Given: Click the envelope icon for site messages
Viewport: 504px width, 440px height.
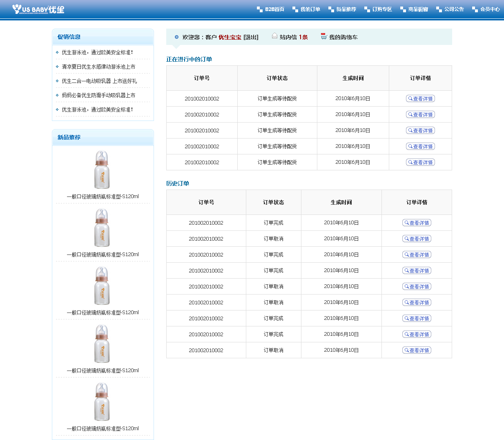Looking at the screenshot, I should point(274,36).
